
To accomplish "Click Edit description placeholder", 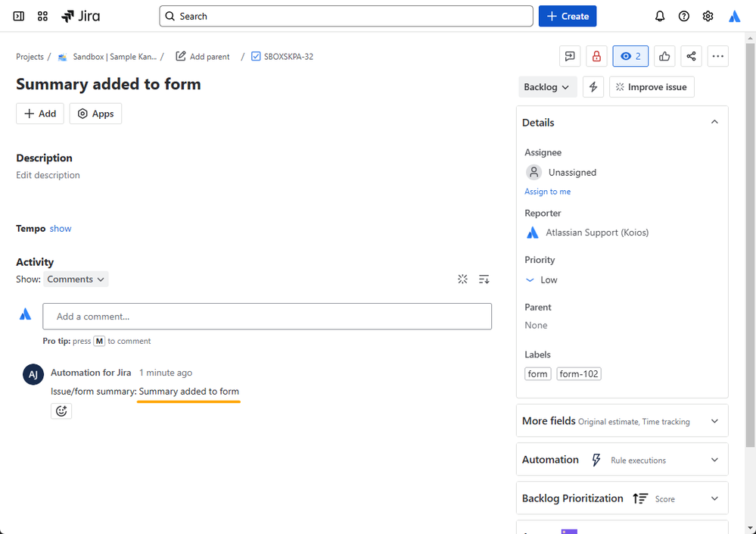I will pos(48,175).
